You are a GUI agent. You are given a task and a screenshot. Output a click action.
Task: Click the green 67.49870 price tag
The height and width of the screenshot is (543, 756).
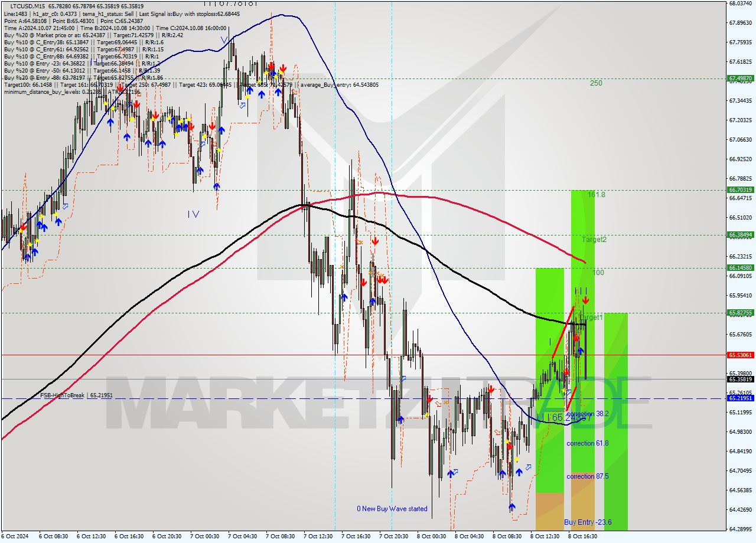[740, 78]
